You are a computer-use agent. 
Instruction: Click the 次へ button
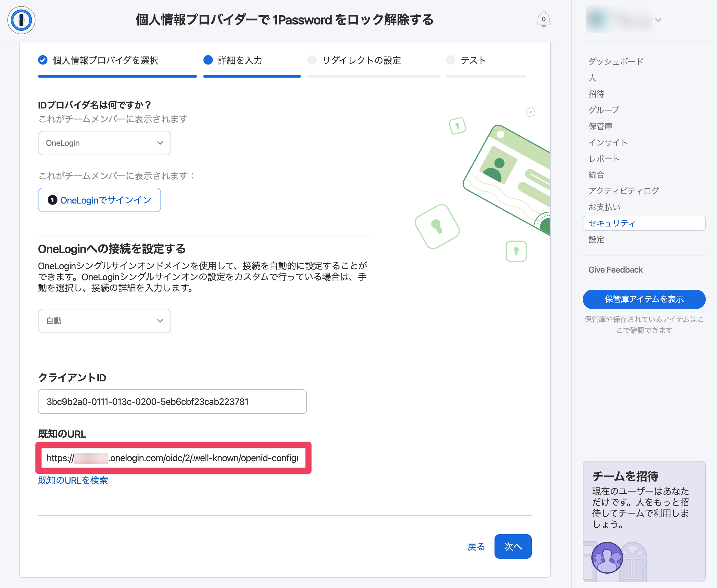point(513,546)
